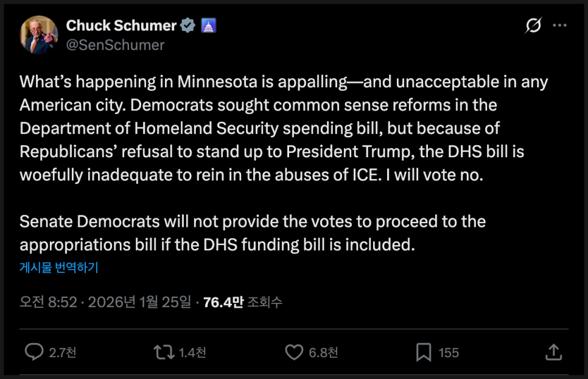The image size is (588, 379).
Task: Click the 게시물 번역하기 translate link
Action: click(59, 267)
